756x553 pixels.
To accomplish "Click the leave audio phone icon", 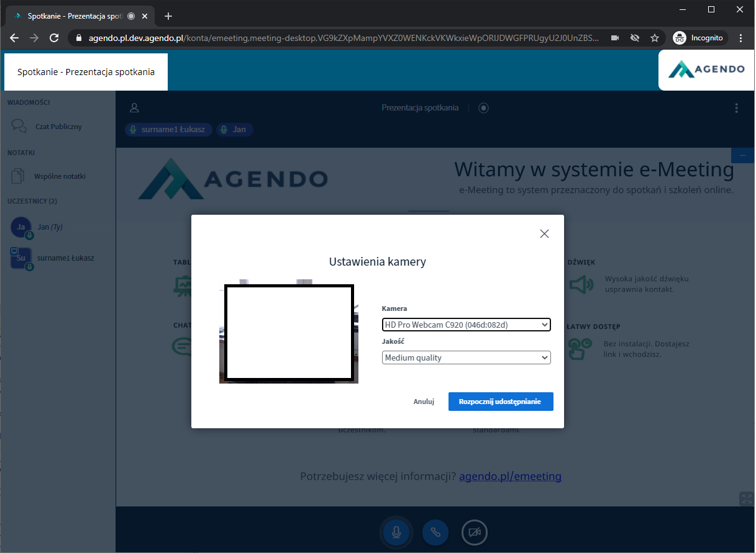I will point(435,533).
